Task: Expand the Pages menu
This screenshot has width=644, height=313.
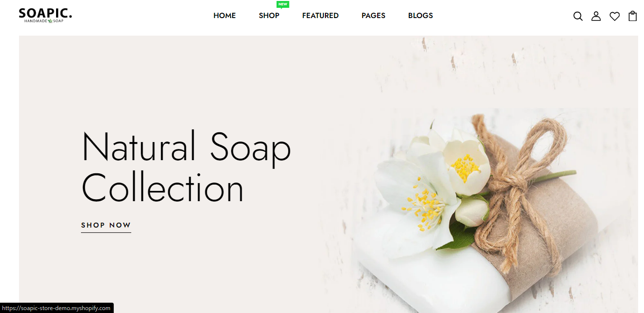Action: pyautogui.click(x=373, y=16)
